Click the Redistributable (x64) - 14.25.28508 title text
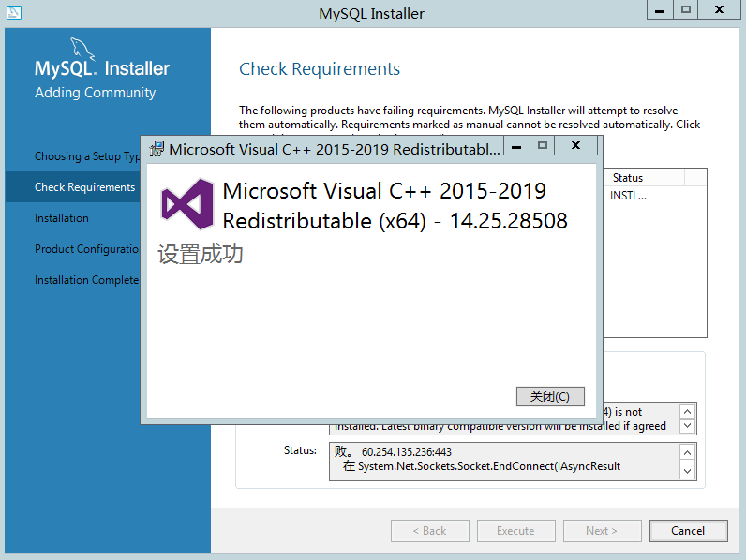 [395, 221]
